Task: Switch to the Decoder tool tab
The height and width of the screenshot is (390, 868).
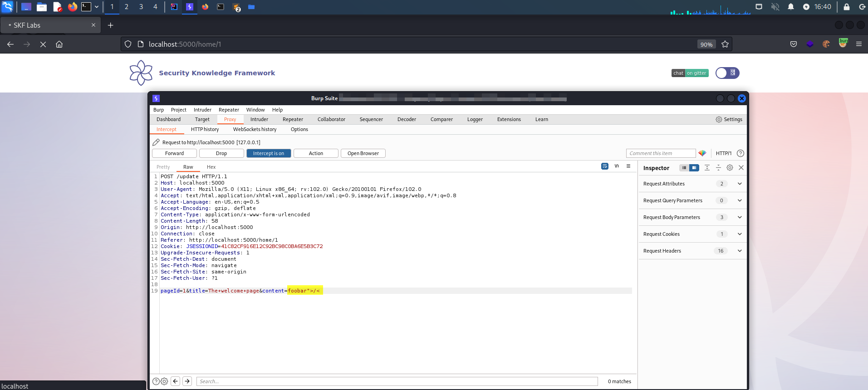Action: pos(407,119)
